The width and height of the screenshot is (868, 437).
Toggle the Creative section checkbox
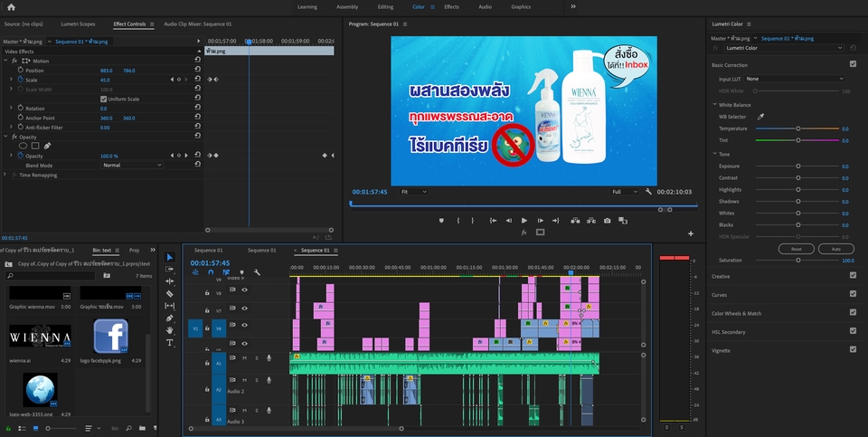click(x=853, y=275)
